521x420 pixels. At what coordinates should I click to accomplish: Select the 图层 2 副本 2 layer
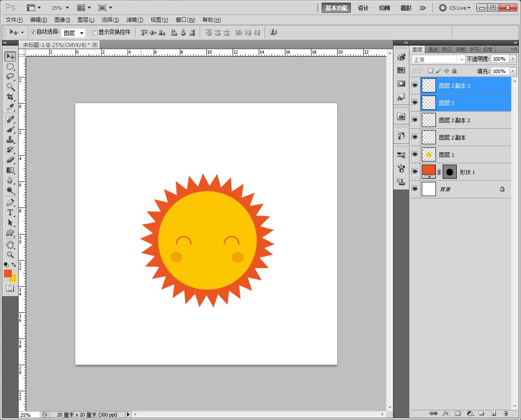454,120
